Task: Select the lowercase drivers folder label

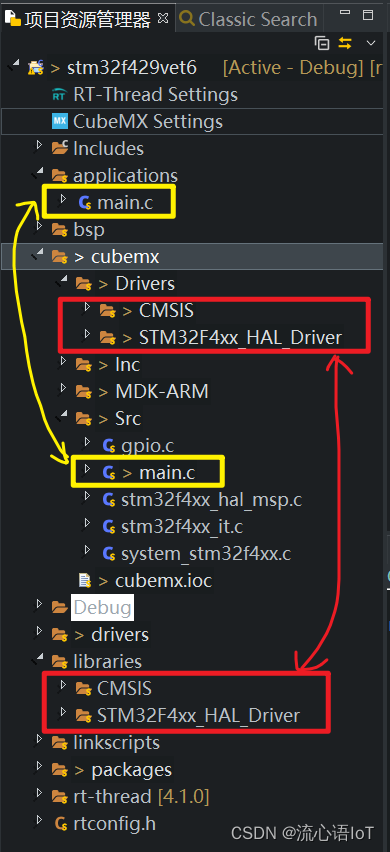Action: (x=120, y=634)
